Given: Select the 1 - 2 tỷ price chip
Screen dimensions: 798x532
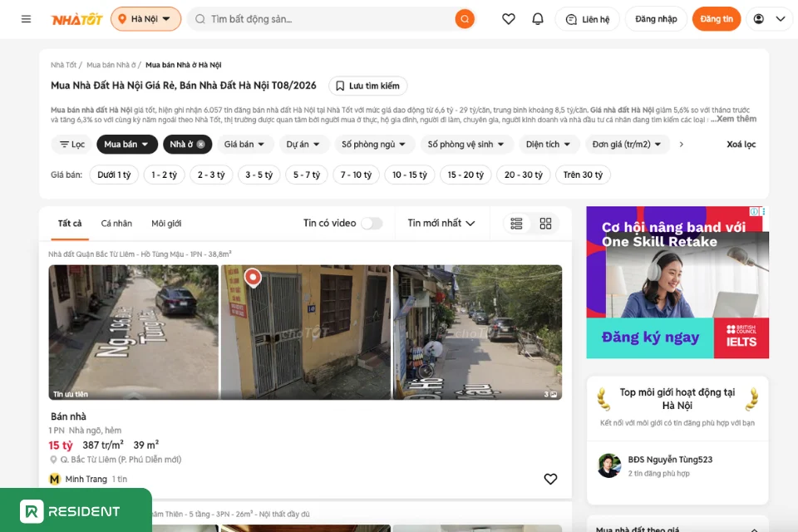Looking at the screenshot, I should pyautogui.click(x=164, y=175).
